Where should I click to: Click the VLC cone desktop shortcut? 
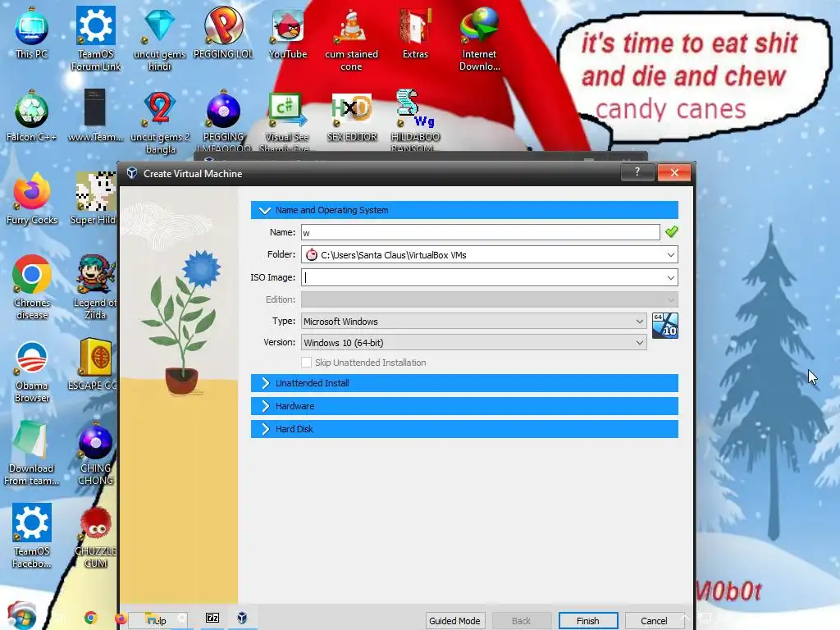pyautogui.click(x=351, y=39)
